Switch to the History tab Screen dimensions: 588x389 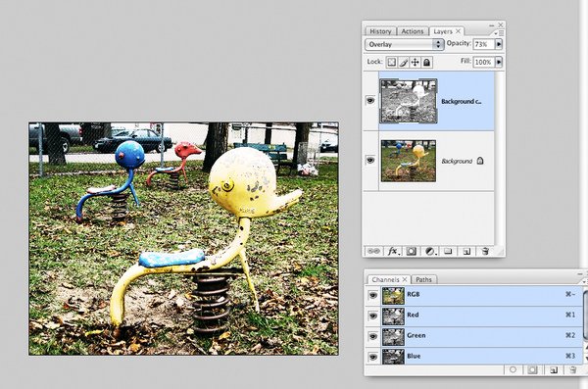(380, 31)
